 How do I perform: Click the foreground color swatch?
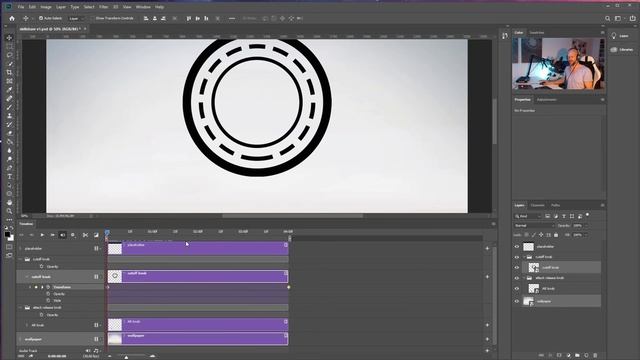tap(7, 235)
